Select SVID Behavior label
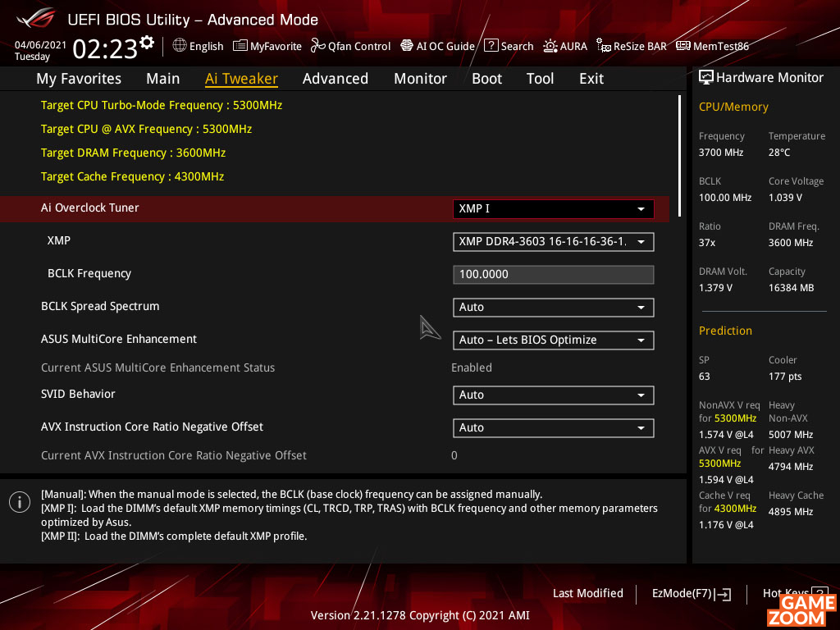 (78, 394)
